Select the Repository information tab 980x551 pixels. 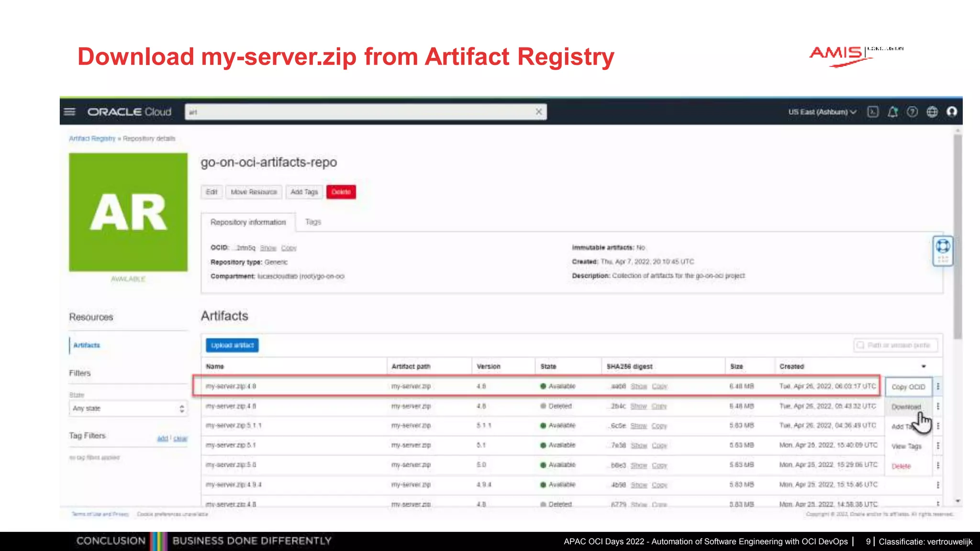pyautogui.click(x=248, y=222)
